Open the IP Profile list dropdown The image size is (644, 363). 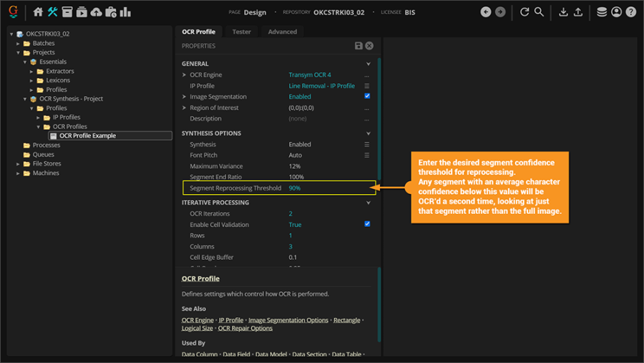367,86
